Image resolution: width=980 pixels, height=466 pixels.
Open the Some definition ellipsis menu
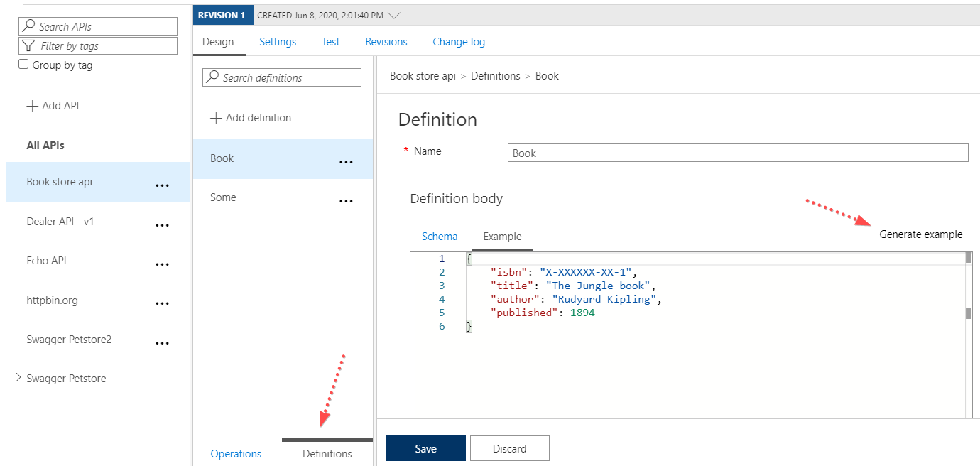point(346,201)
